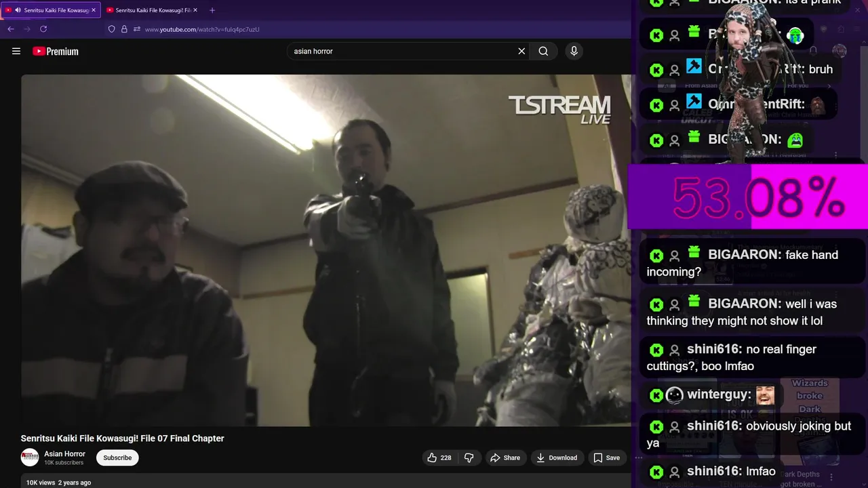Viewport: 868px width, 488px height.
Task: Open the shield tracking protection icon
Action: click(x=112, y=29)
